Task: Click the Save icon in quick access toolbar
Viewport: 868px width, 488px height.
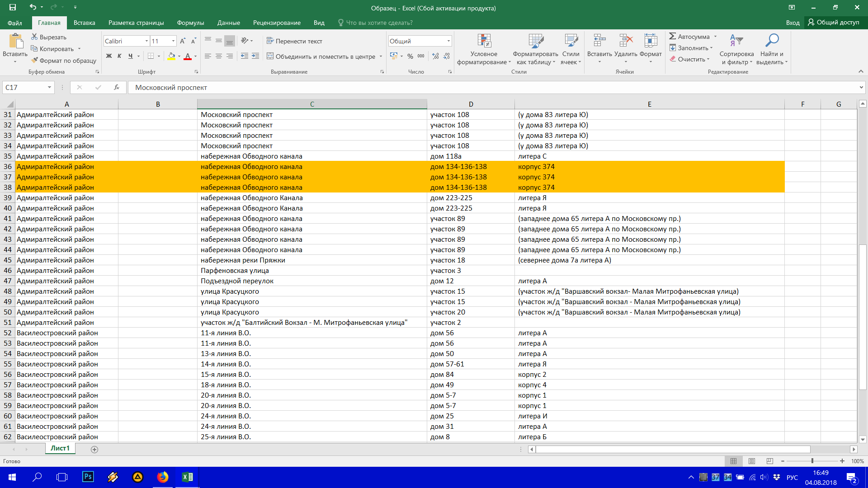Action: point(13,8)
